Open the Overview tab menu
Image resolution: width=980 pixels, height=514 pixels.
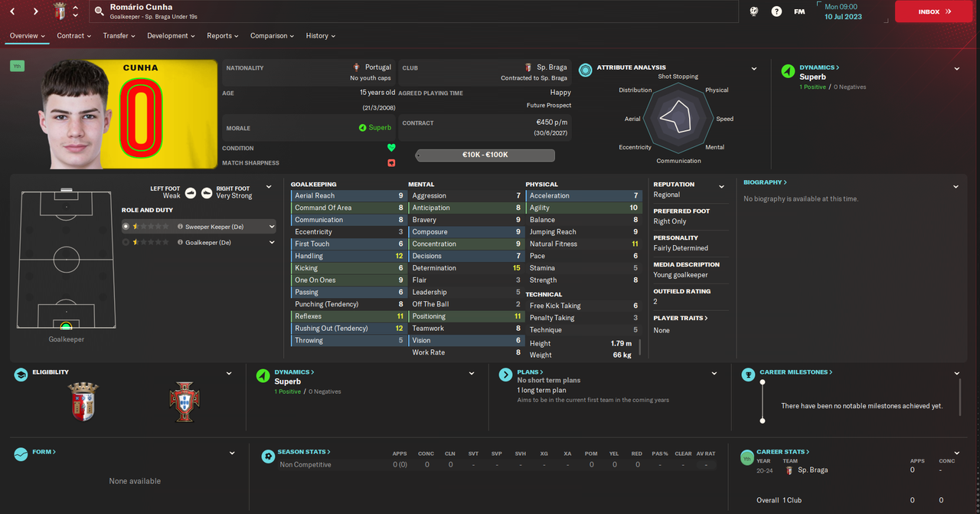pyautogui.click(x=28, y=36)
